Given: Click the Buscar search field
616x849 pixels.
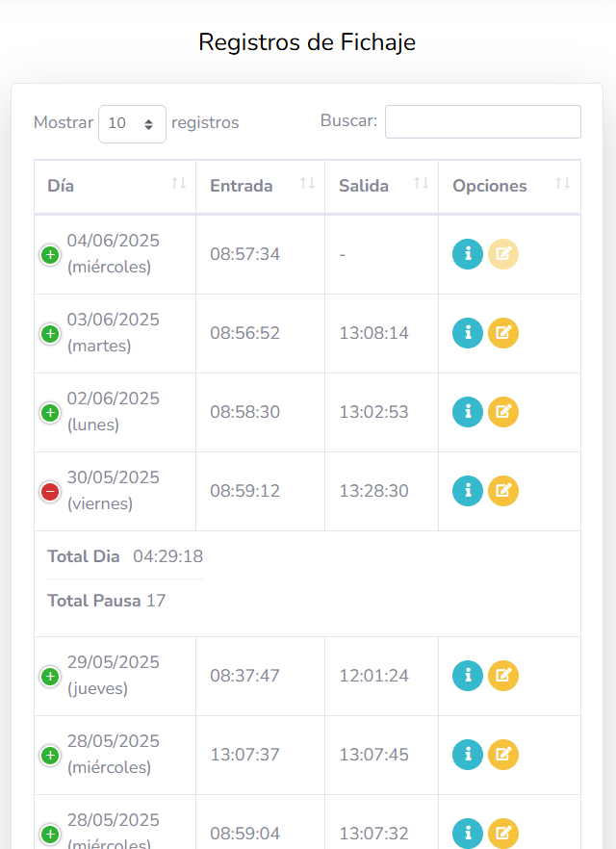Looking at the screenshot, I should pyautogui.click(x=482, y=122).
